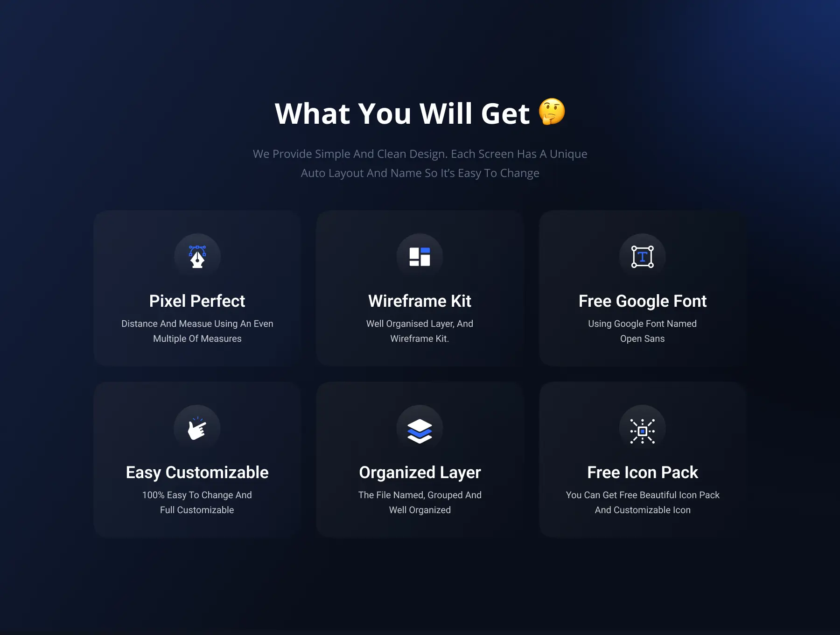This screenshot has width=840, height=635.
Task: Select the Free Icon Pack card title
Action: 643,473
